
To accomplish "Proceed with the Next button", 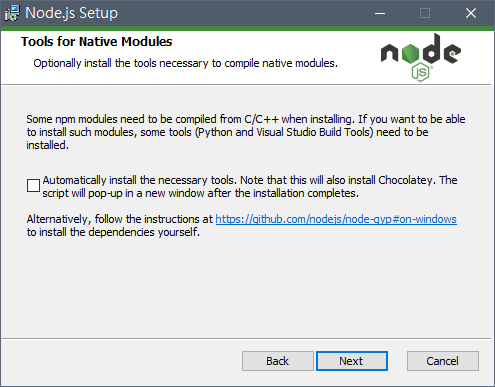I will tap(351, 361).
